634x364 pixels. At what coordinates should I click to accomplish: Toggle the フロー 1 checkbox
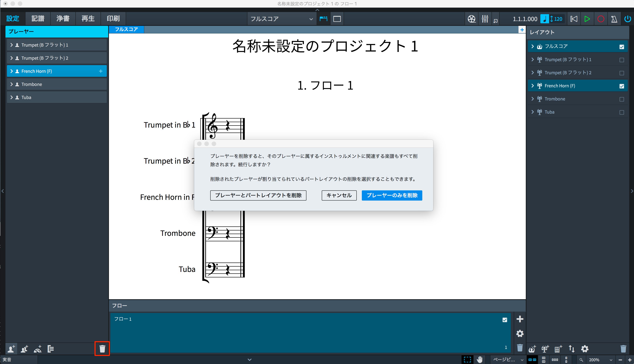pos(505,320)
